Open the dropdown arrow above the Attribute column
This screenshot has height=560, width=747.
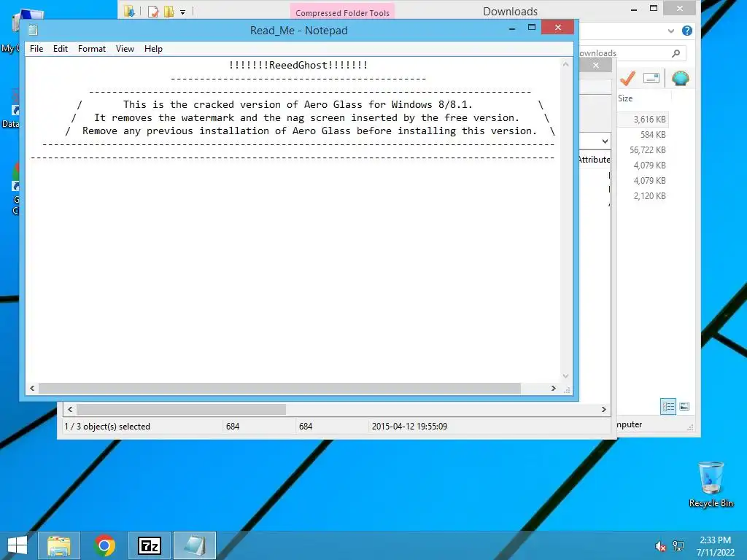click(605, 141)
